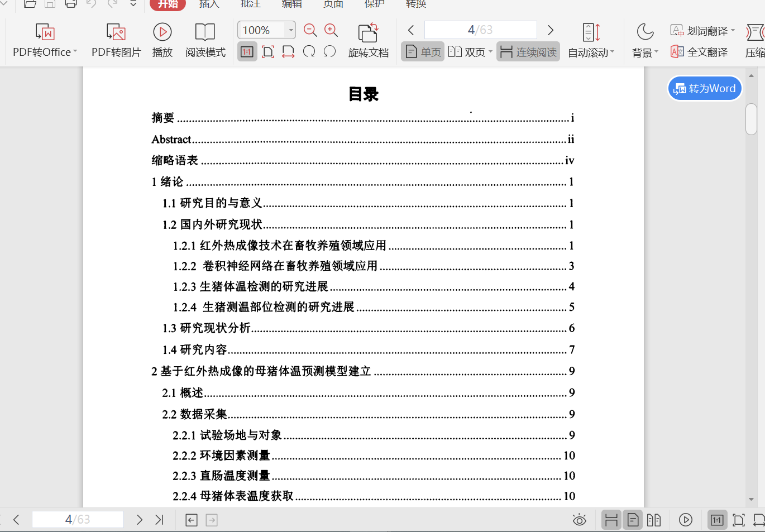
Task: Click the eye-protection mode icon
Action: coord(580,520)
